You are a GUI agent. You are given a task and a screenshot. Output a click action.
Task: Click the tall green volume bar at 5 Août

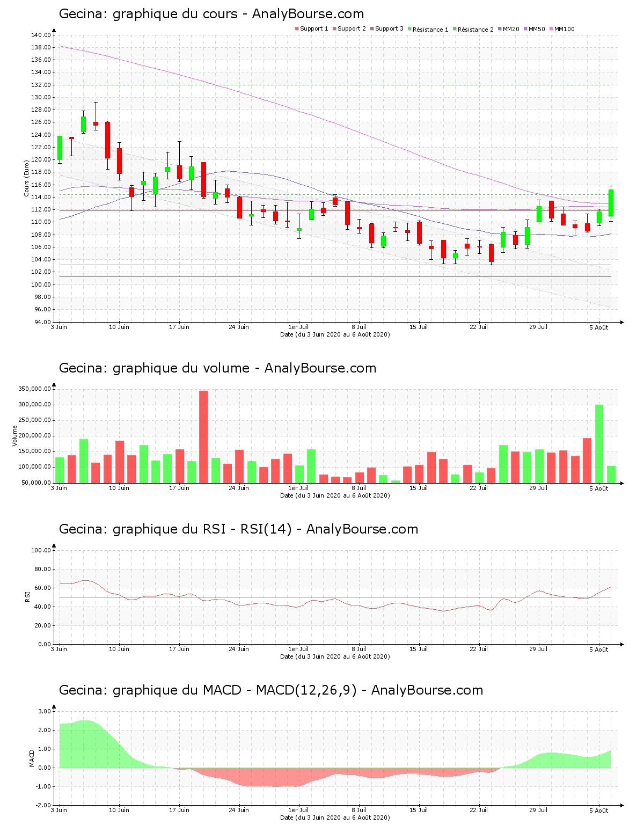(x=599, y=444)
